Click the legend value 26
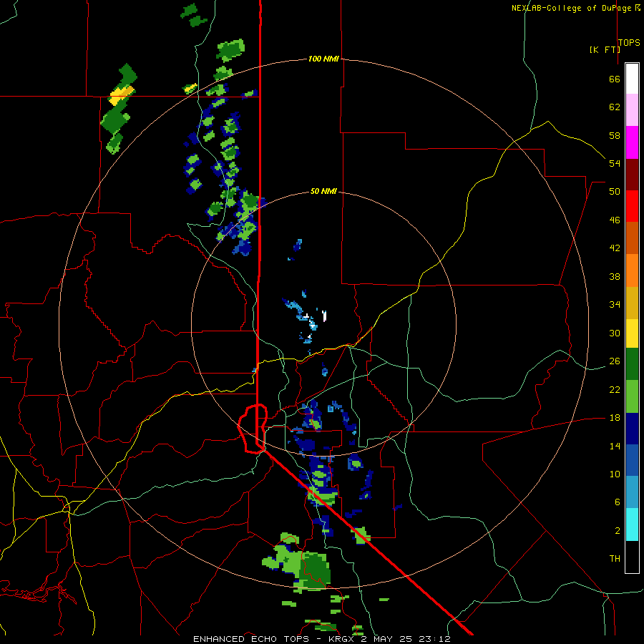Image resolution: width=644 pixels, height=644 pixels. (615, 361)
